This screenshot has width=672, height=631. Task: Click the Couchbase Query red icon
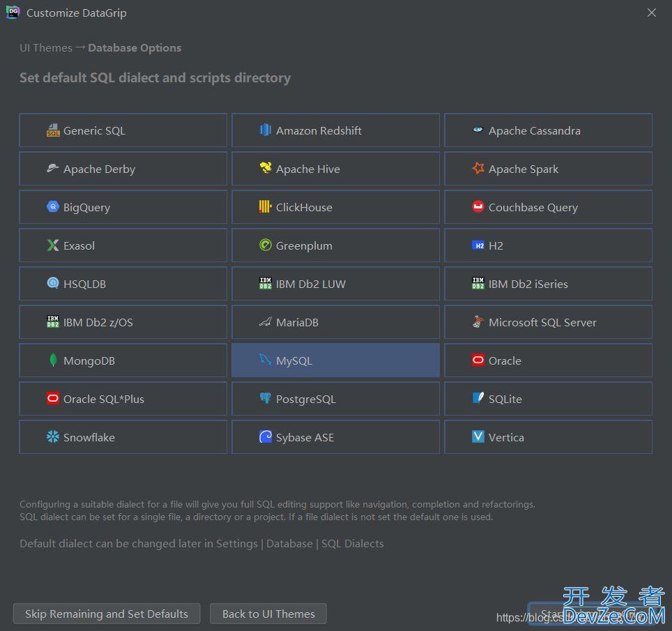click(478, 206)
